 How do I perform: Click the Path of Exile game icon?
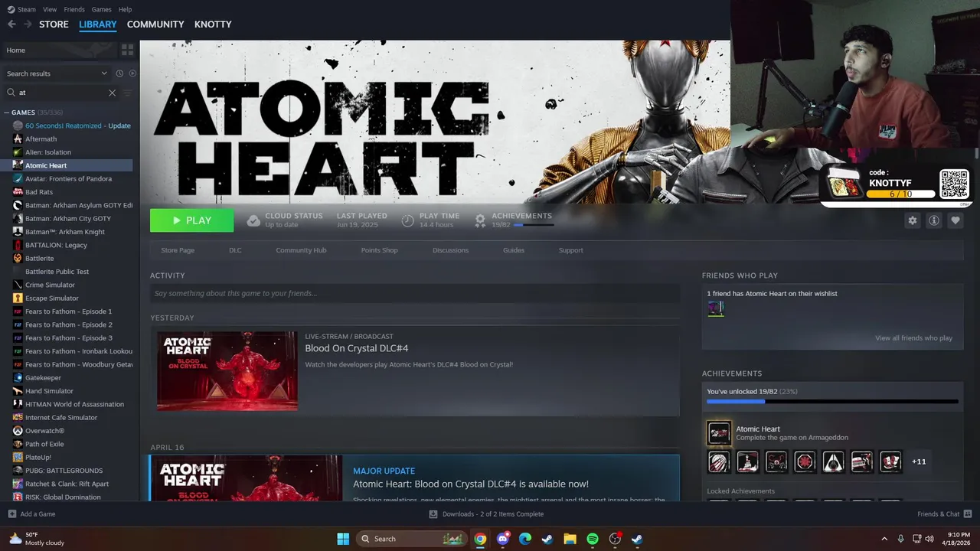click(18, 444)
